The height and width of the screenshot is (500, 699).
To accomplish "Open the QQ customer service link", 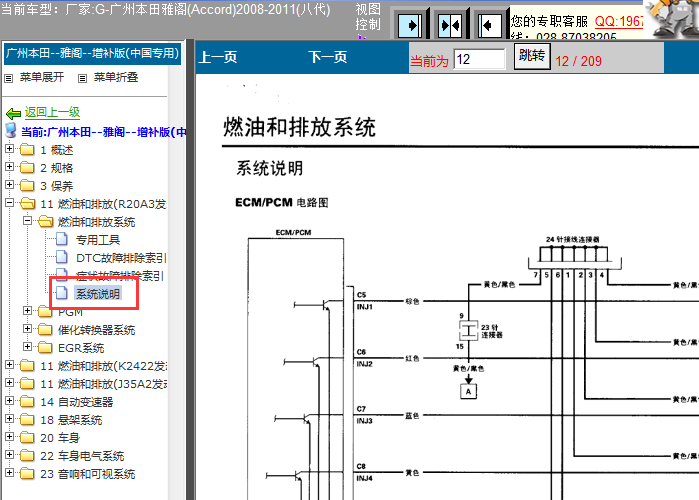I will (619, 21).
